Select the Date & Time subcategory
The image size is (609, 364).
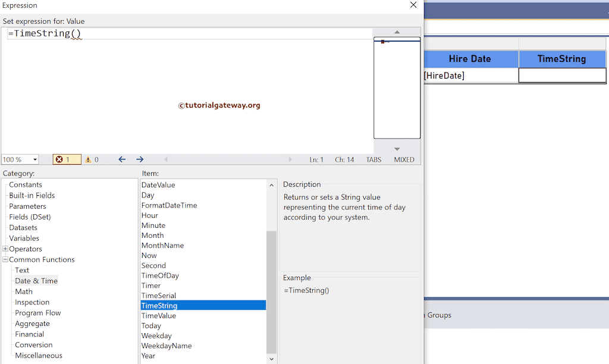[37, 281]
